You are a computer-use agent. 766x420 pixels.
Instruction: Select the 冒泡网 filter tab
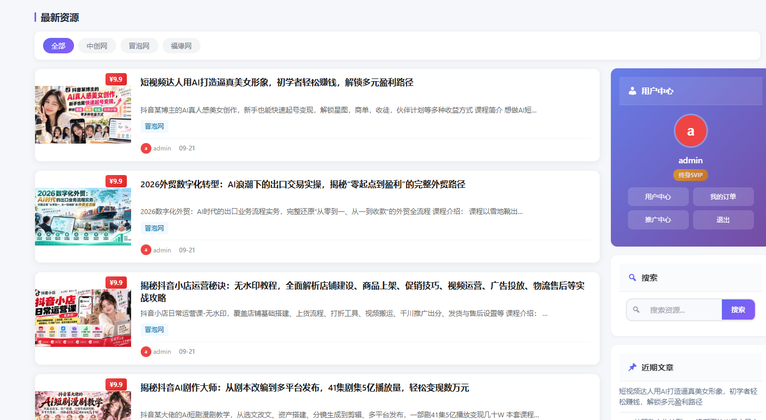pyautogui.click(x=139, y=46)
